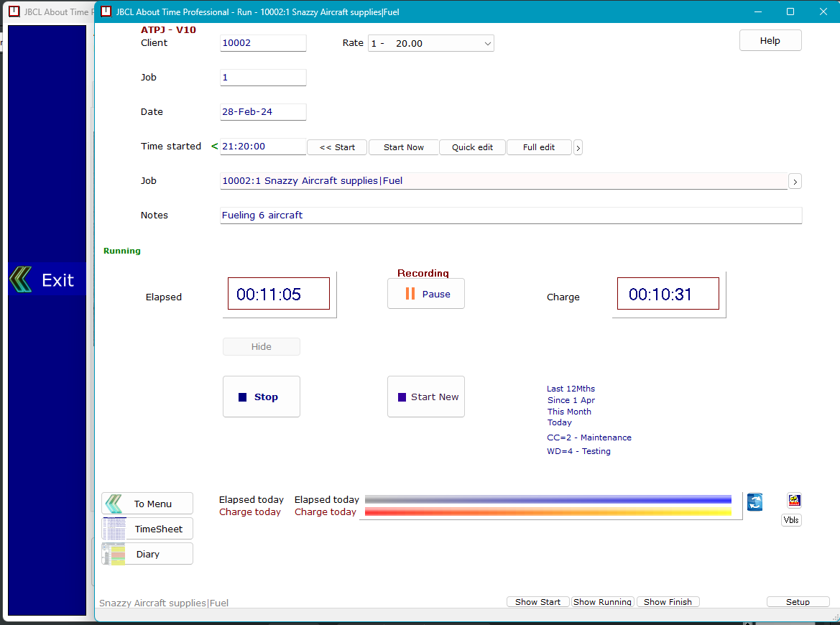840x625 pixels.
Task: Click the Quick edit button
Action: tap(472, 147)
